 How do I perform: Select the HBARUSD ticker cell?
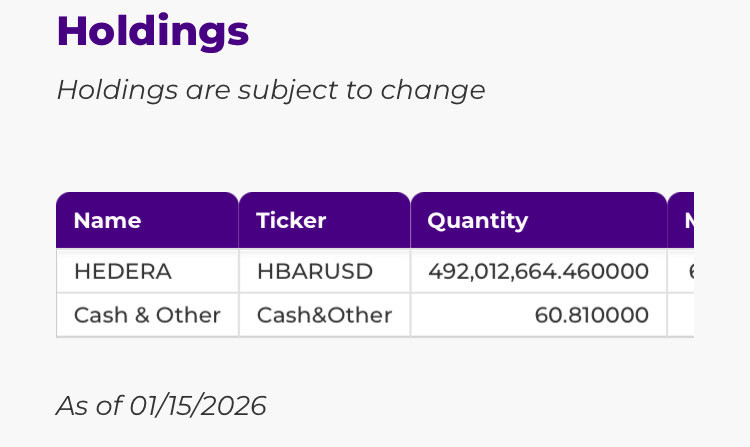pos(314,271)
